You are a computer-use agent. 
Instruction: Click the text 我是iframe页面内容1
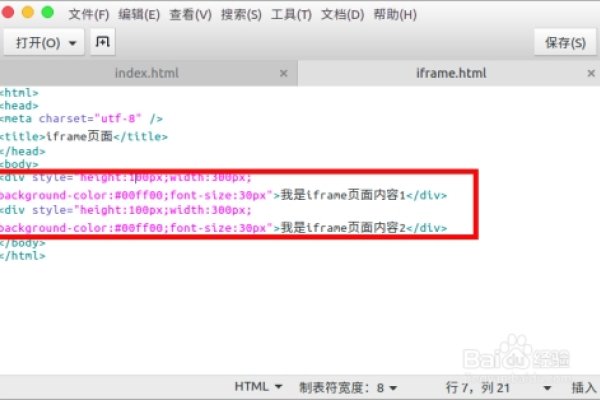tap(343, 195)
